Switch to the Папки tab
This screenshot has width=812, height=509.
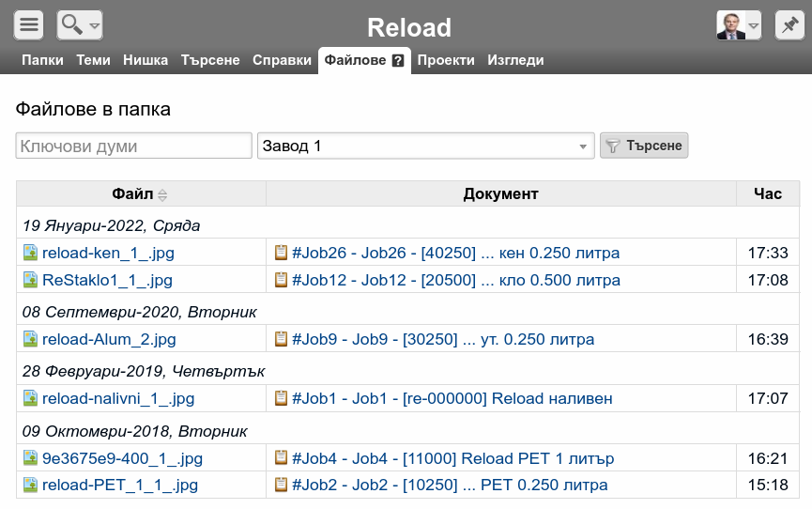(x=42, y=60)
